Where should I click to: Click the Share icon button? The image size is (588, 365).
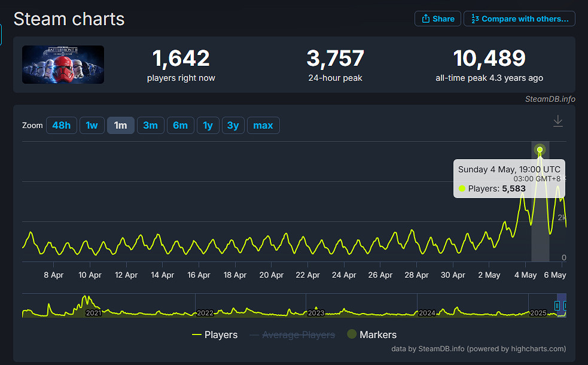(x=437, y=19)
